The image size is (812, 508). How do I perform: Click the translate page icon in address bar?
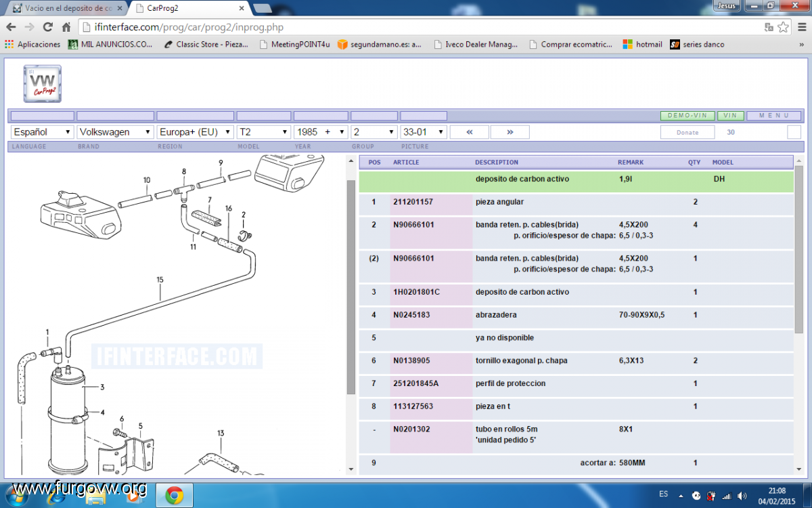tap(769, 27)
